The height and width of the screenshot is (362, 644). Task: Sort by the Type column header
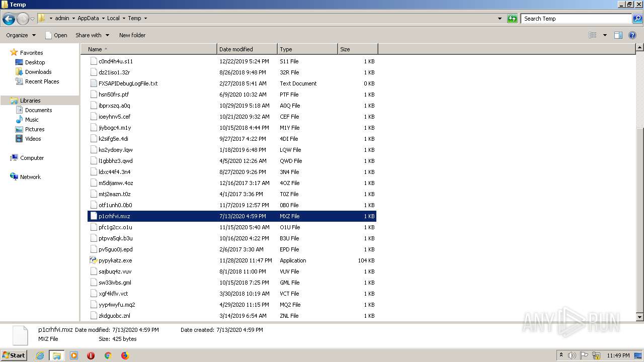307,49
